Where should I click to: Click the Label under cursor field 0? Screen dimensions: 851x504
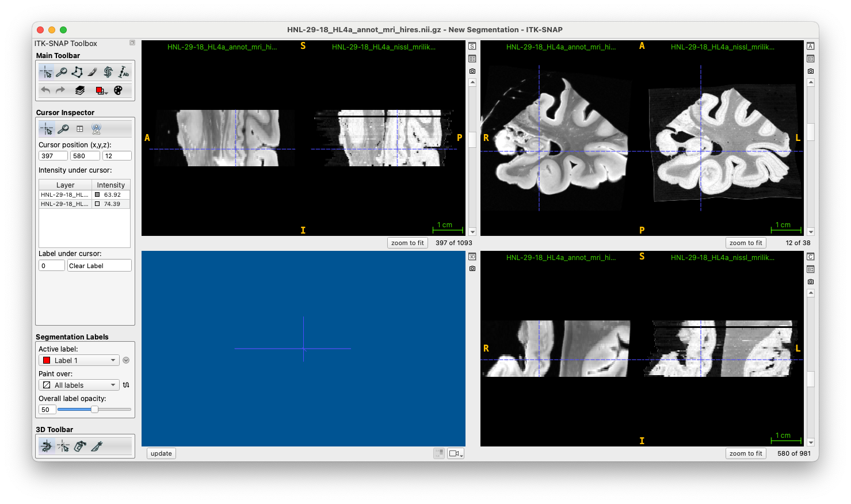click(52, 266)
